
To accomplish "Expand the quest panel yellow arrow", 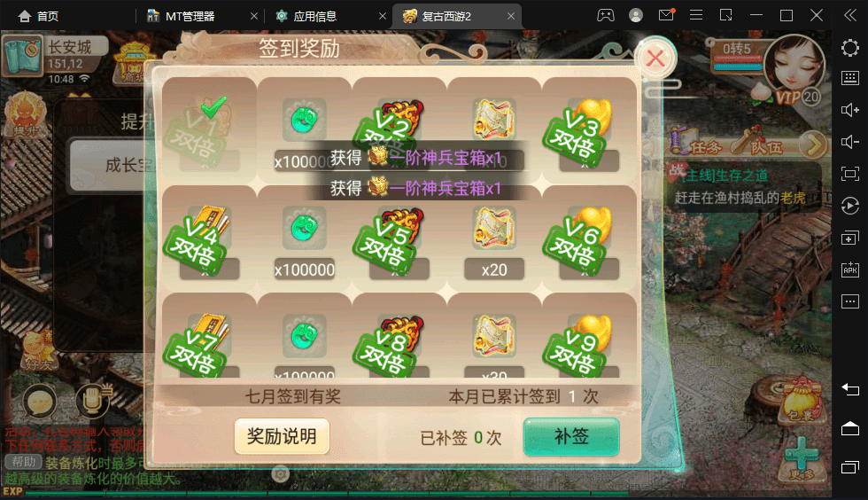I will 813,145.
